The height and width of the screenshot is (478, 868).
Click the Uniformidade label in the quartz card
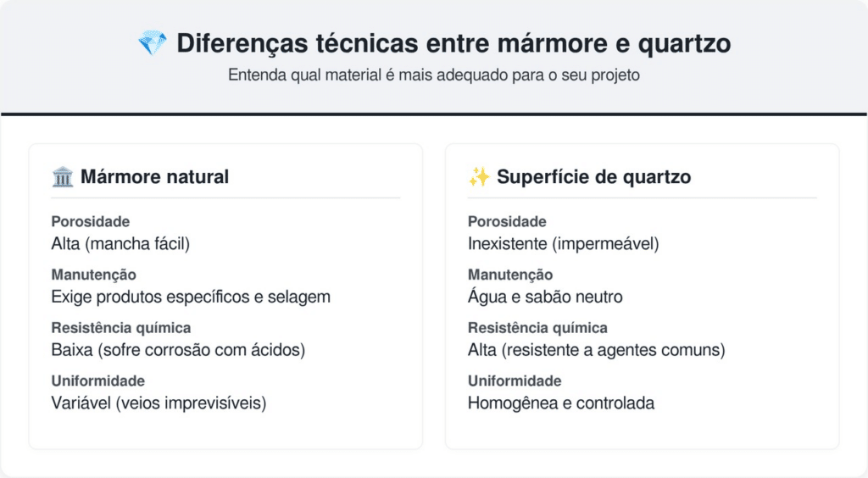coord(515,381)
